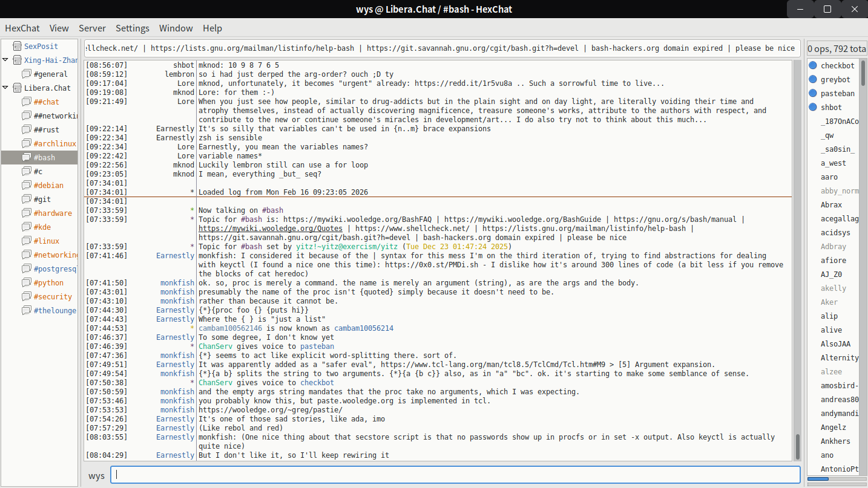Select user pasteban in the user list

(837, 93)
